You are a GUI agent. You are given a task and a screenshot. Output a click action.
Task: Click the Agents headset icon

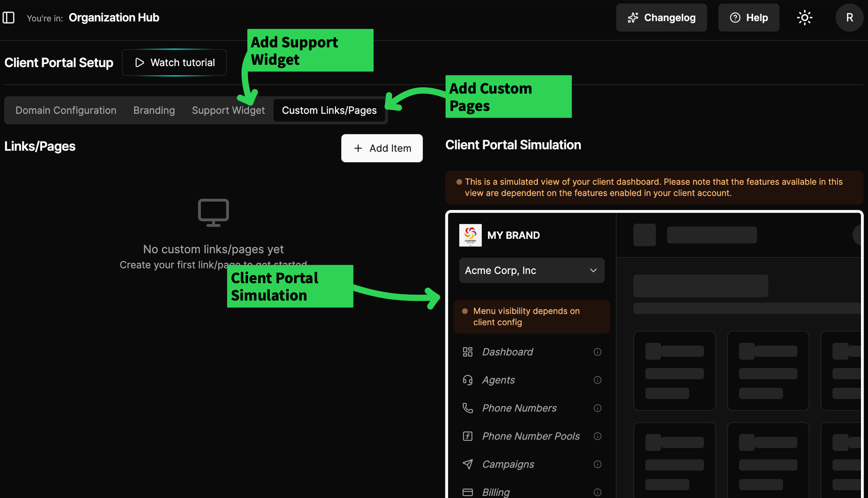coord(468,380)
